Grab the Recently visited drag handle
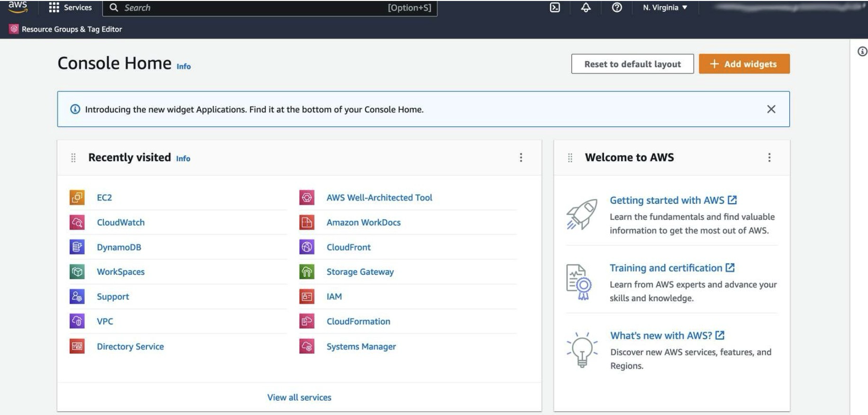Viewport: 868px width, 415px height. click(73, 158)
